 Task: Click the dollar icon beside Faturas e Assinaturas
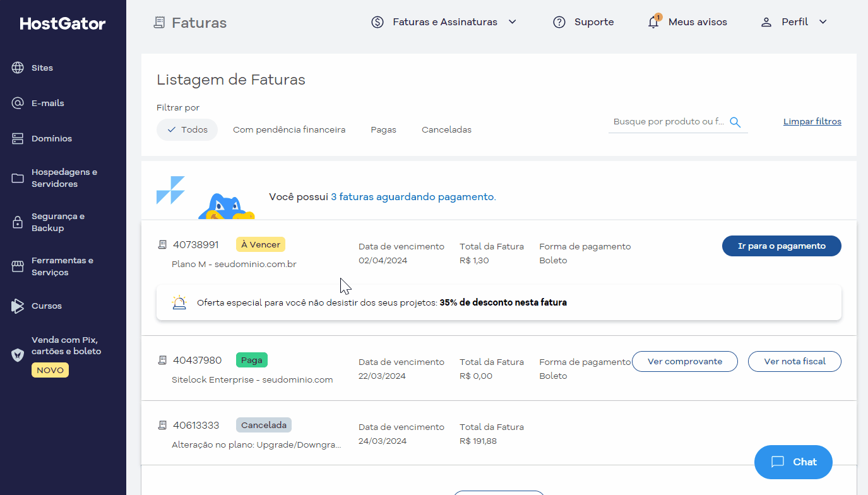[378, 22]
